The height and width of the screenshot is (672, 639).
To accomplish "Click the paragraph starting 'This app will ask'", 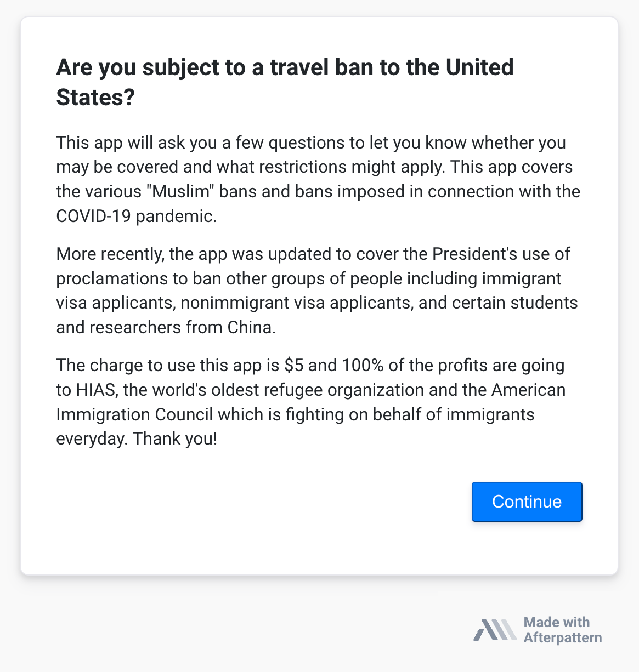I will coord(318,179).
